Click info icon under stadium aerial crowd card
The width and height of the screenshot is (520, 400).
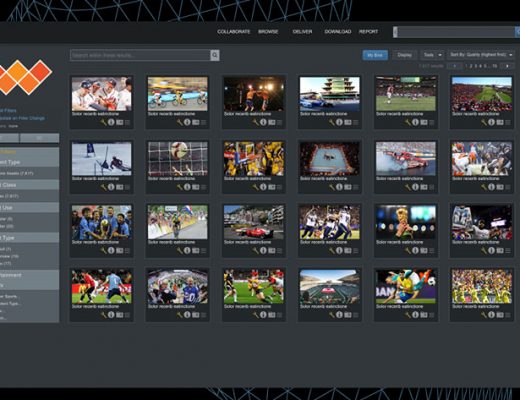[491, 122]
